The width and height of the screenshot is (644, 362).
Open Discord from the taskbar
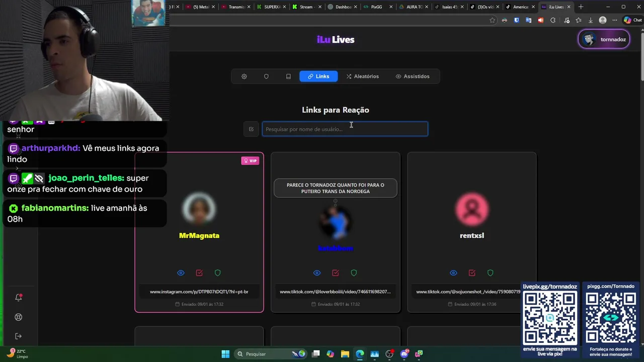click(404, 354)
